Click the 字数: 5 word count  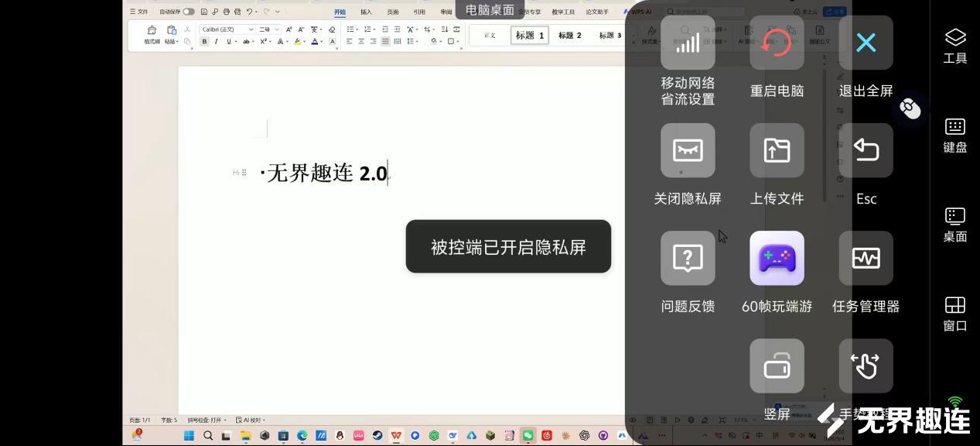click(169, 420)
